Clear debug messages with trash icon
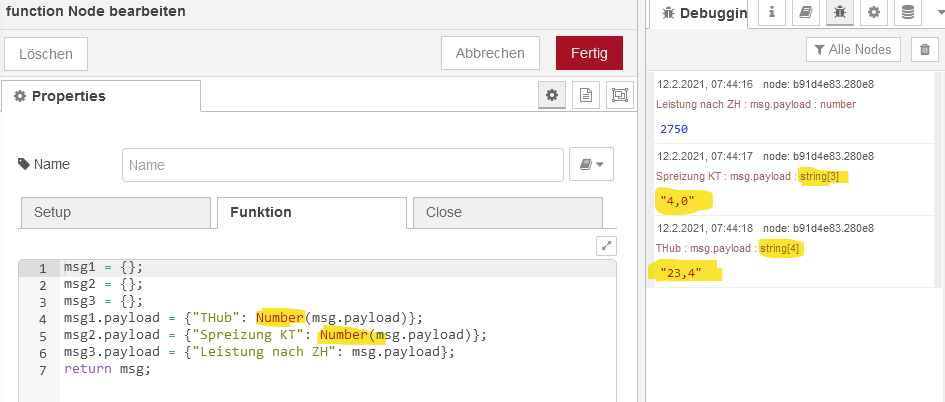Screen dimensions: 945x402 pos(925,50)
